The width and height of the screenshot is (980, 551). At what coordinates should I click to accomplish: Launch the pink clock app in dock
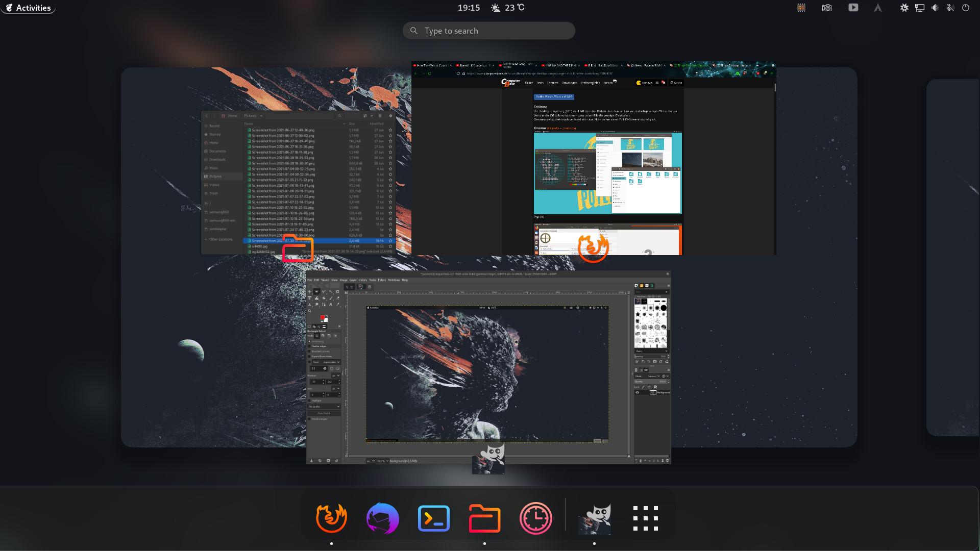(x=535, y=518)
